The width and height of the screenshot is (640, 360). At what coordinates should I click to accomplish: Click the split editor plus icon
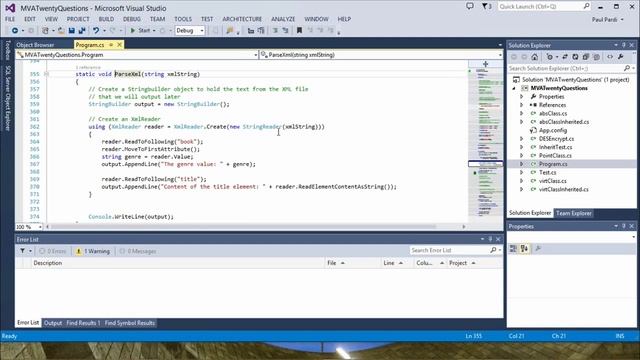(x=485, y=64)
